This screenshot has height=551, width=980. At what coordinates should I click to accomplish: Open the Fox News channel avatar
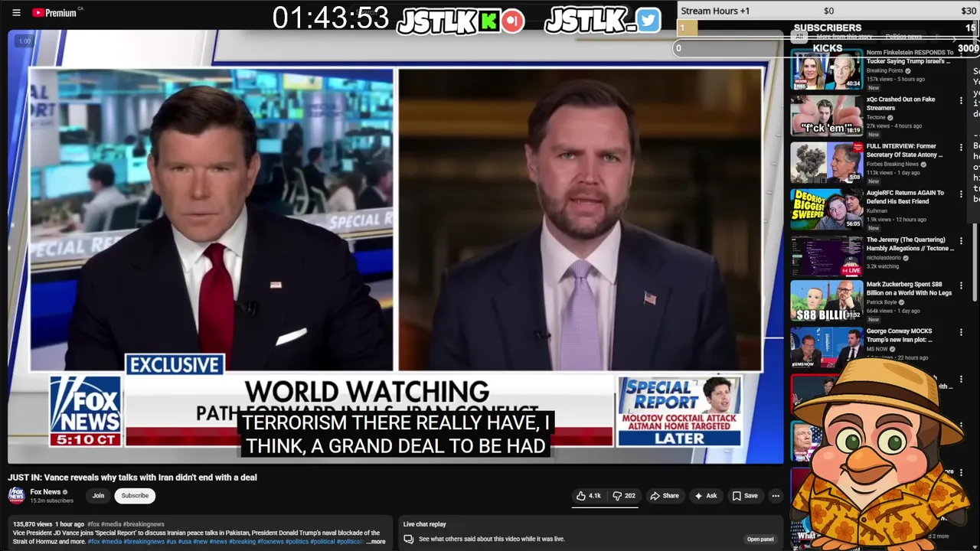pos(16,495)
